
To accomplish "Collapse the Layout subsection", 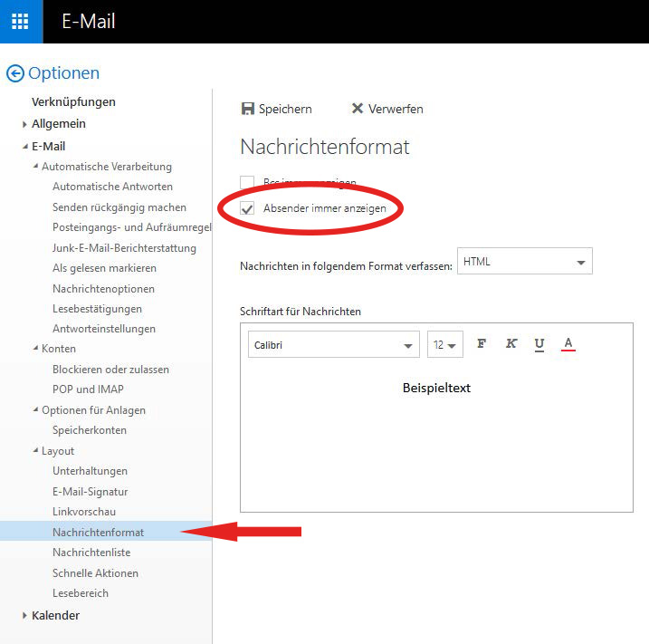I will [34, 451].
